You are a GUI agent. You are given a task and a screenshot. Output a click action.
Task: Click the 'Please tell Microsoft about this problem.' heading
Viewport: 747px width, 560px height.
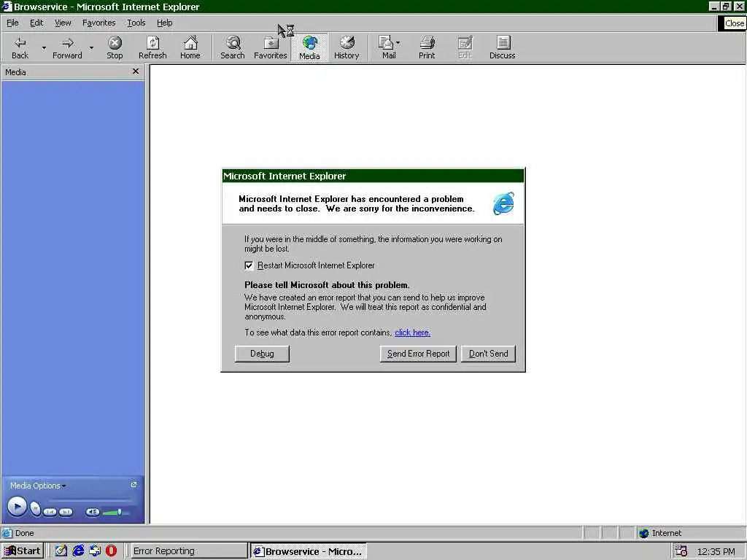coord(327,285)
